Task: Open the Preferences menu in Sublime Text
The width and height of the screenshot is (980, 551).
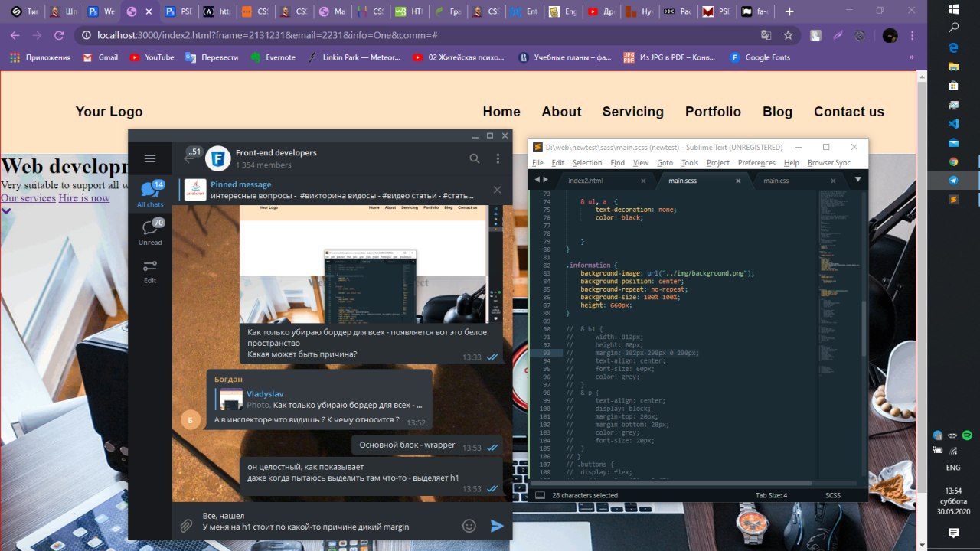Action: tap(756, 163)
